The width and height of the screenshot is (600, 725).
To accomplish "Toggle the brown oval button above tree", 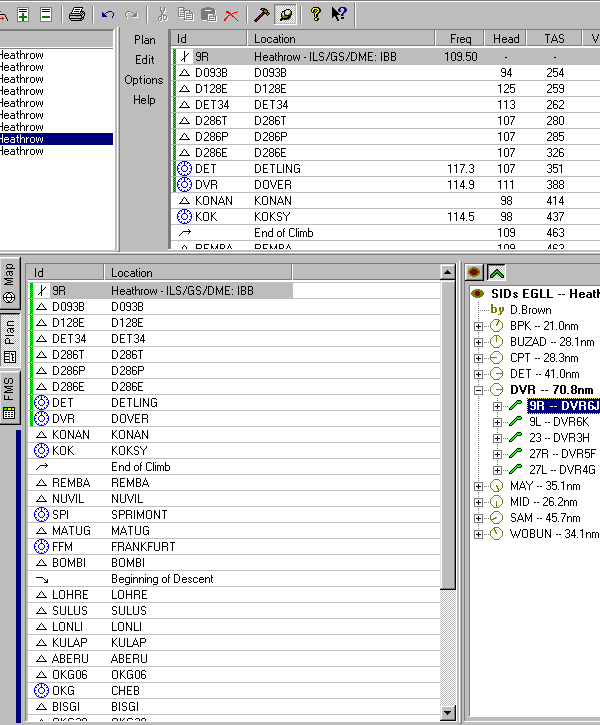I will tap(475, 272).
